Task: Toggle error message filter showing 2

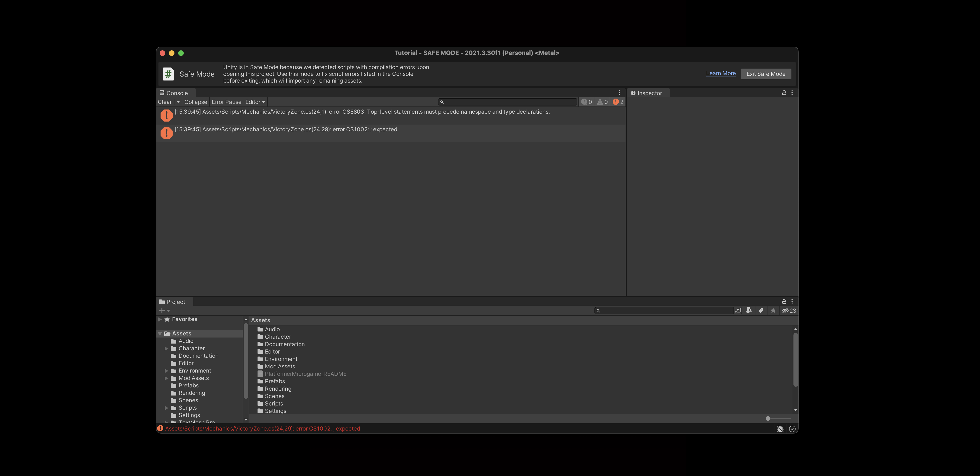Action: [x=618, y=102]
